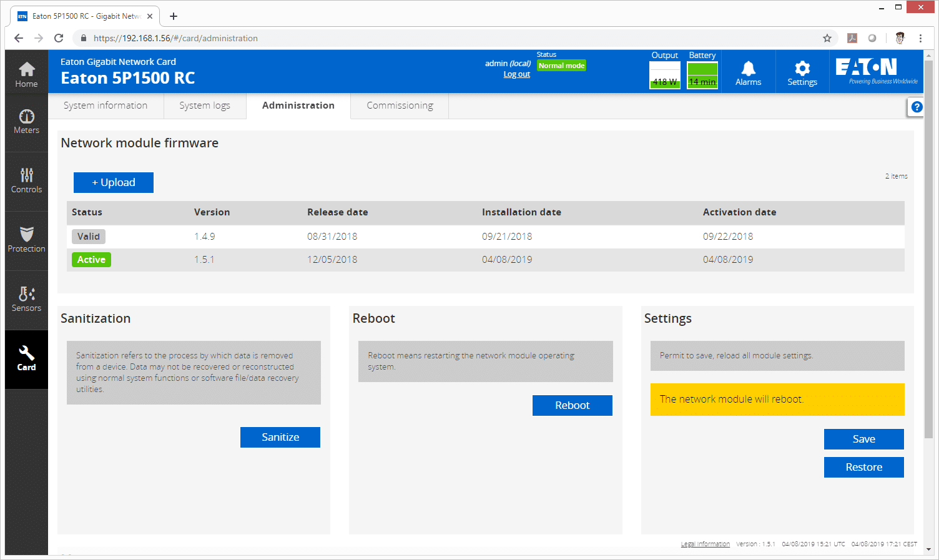Switch to the System logs tab
This screenshot has height=560, width=939.
205,106
